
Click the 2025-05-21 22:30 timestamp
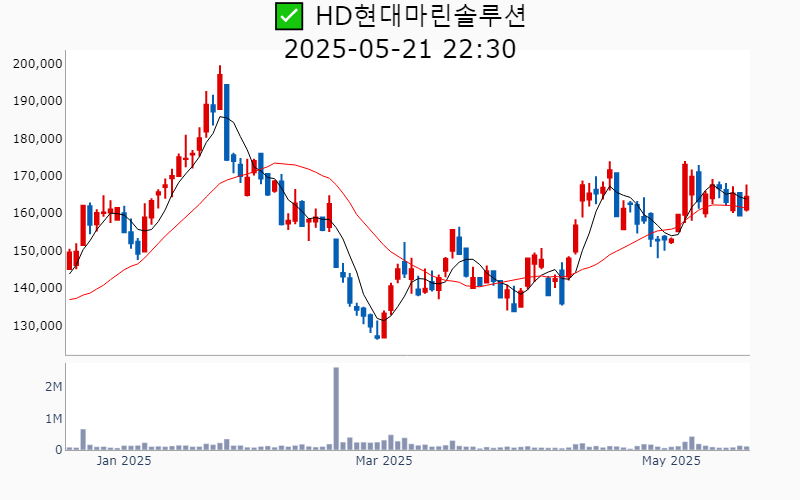(400, 49)
